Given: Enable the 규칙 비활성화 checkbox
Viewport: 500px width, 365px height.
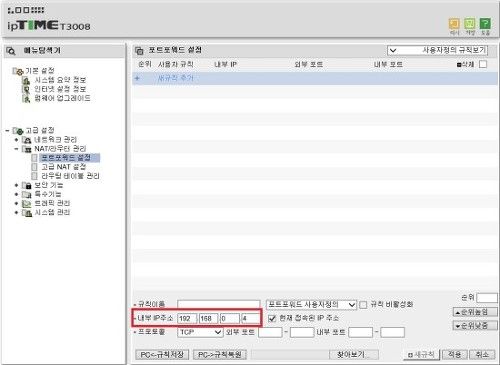Looking at the screenshot, I should pos(363,304).
